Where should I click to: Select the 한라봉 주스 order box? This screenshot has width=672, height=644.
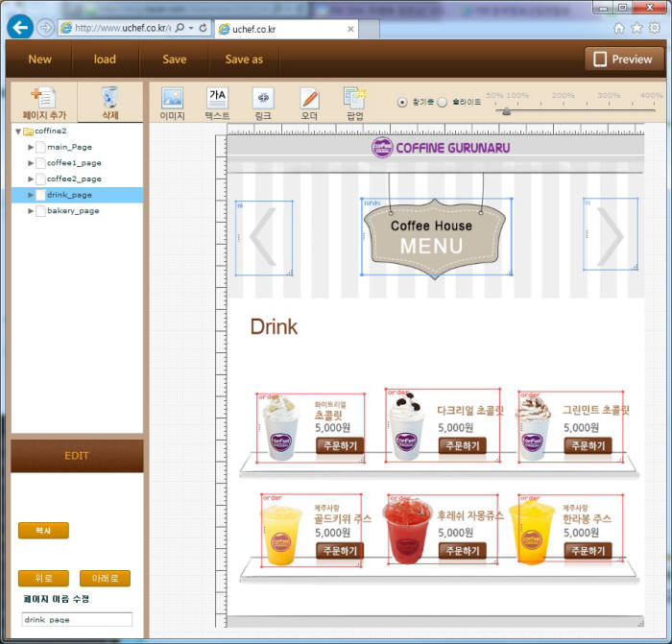(570, 528)
